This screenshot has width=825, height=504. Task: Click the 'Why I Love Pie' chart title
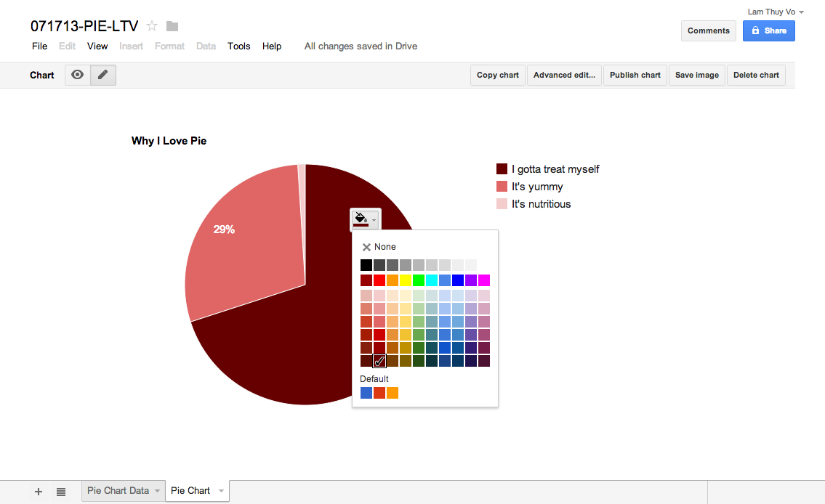click(x=169, y=141)
